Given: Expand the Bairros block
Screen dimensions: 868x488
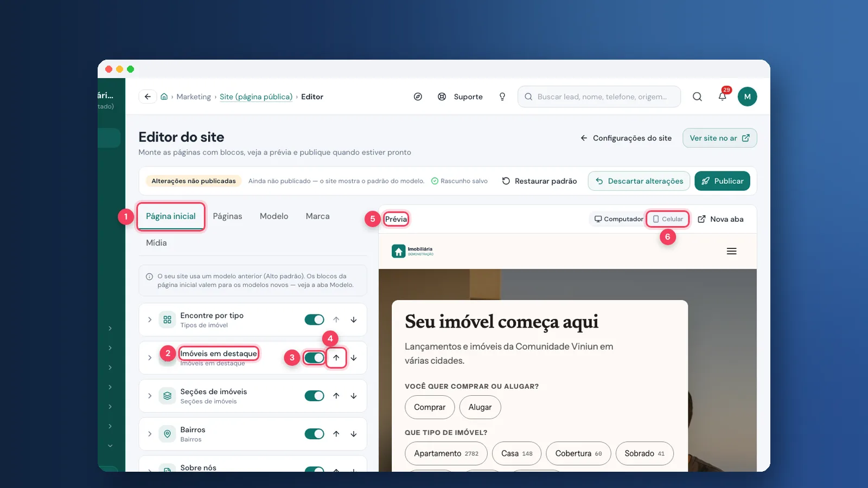Looking at the screenshot, I should 150,434.
